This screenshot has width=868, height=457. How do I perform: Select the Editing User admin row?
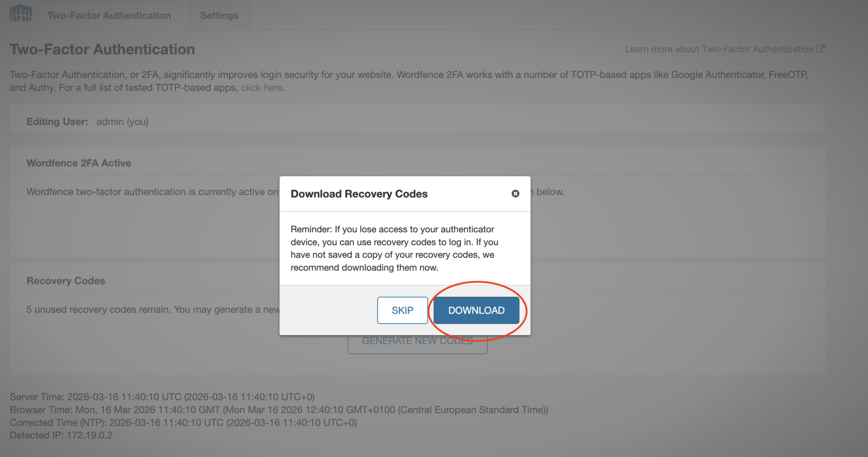tap(87, 121)
